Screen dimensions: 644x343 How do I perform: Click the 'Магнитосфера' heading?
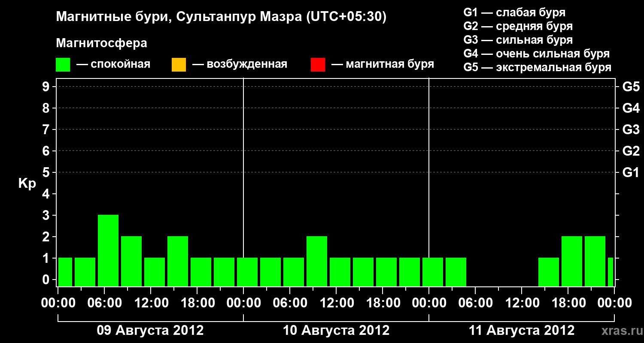pos(101,43)
